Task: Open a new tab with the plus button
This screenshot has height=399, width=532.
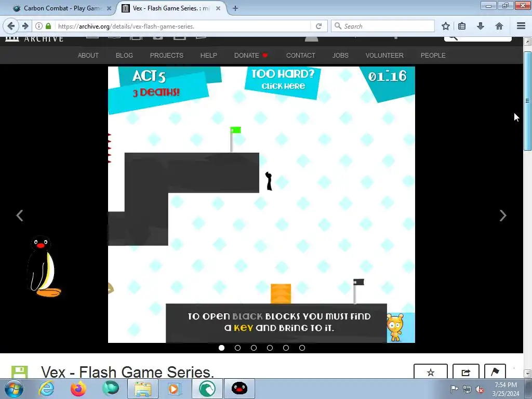Action: [x=235, y=8]
